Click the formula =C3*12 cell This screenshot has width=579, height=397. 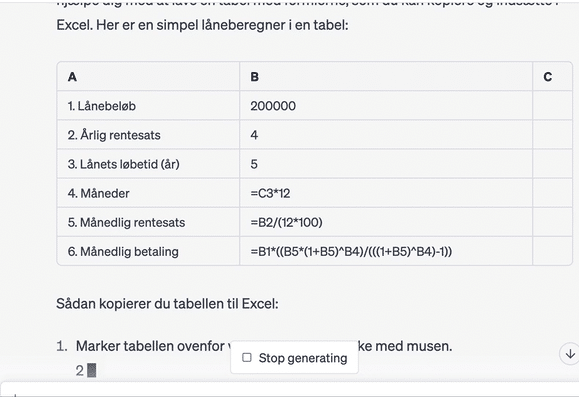386,193
